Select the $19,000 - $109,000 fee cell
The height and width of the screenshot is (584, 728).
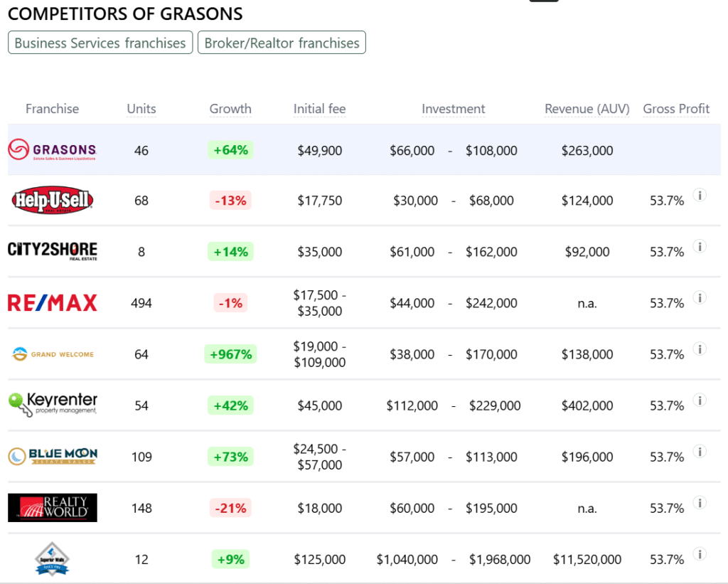coord(319,354)
